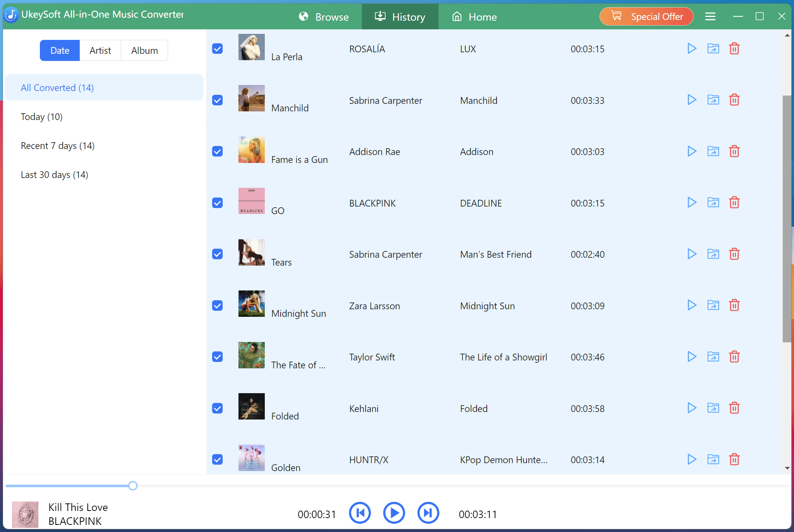This screenshot has width=794, height=532.
Task: Delete Fame is a Gun from history
Action: click(x=735, y=151)
